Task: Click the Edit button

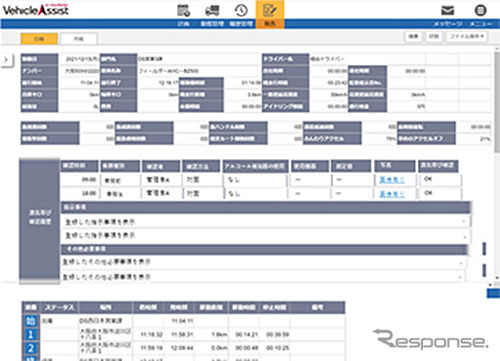Action: [x=413, y=36]
